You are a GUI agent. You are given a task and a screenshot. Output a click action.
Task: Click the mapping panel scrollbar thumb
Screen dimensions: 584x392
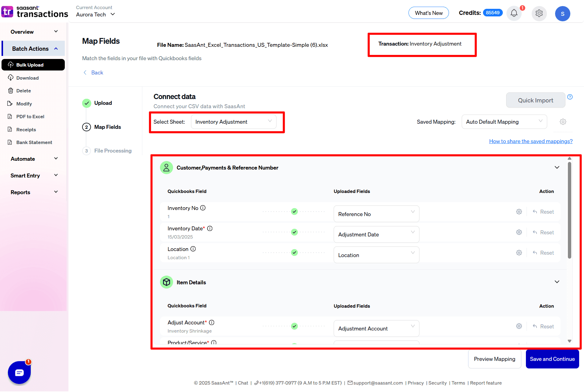[x=569, y=210]
